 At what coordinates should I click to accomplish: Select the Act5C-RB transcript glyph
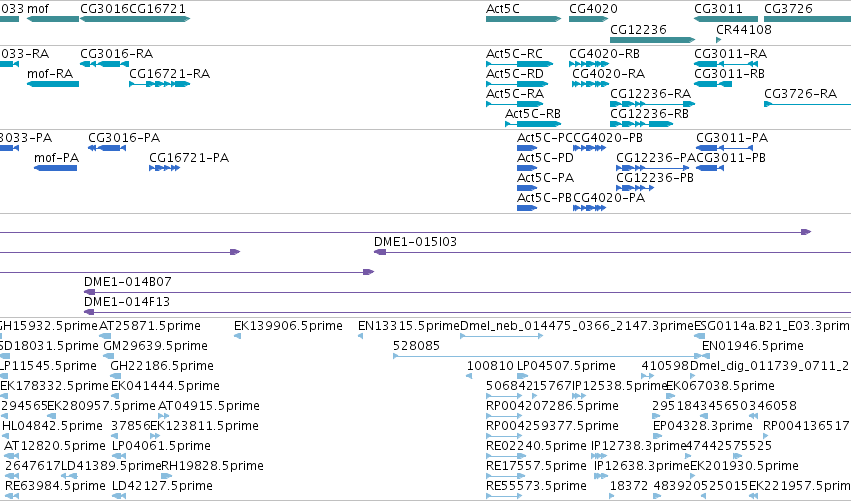coord(533,124)
